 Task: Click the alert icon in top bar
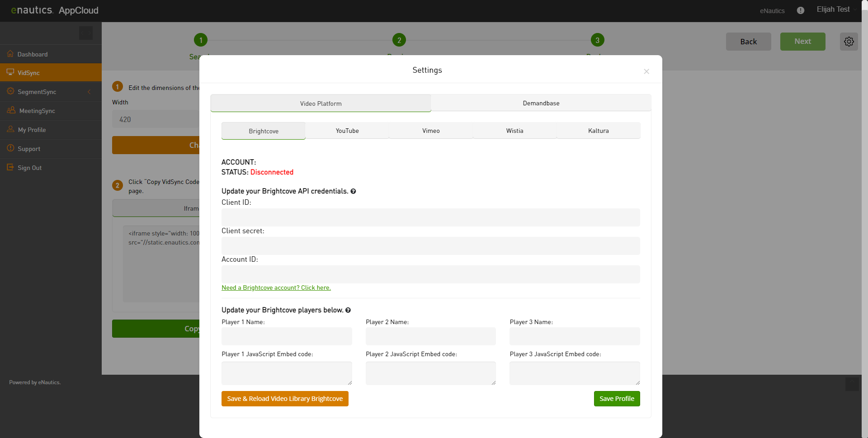pos(801,10)
